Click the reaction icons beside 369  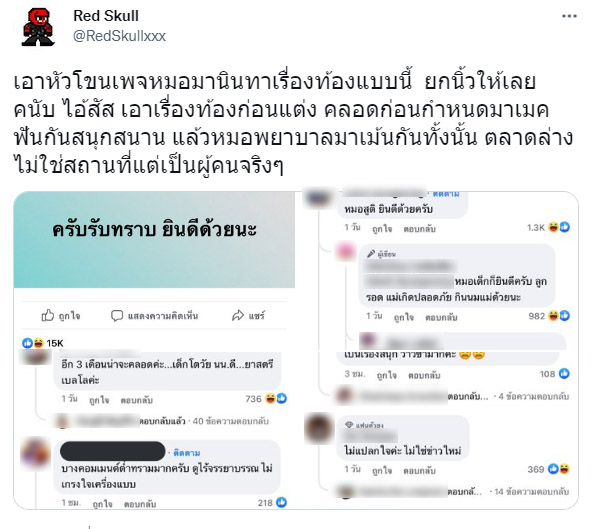[x=559, y=469]
